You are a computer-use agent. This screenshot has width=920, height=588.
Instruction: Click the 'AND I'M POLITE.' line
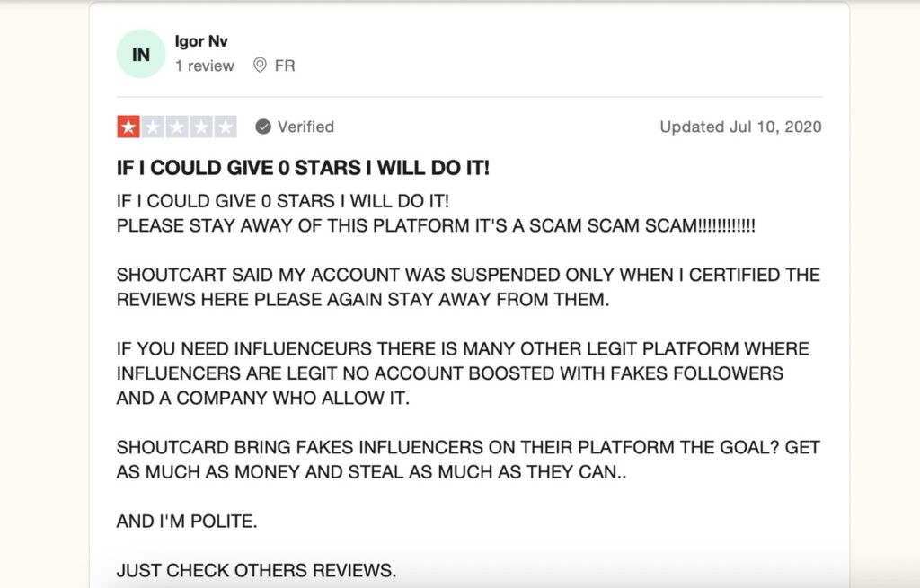pyautogui.click(x=187, y=522)
